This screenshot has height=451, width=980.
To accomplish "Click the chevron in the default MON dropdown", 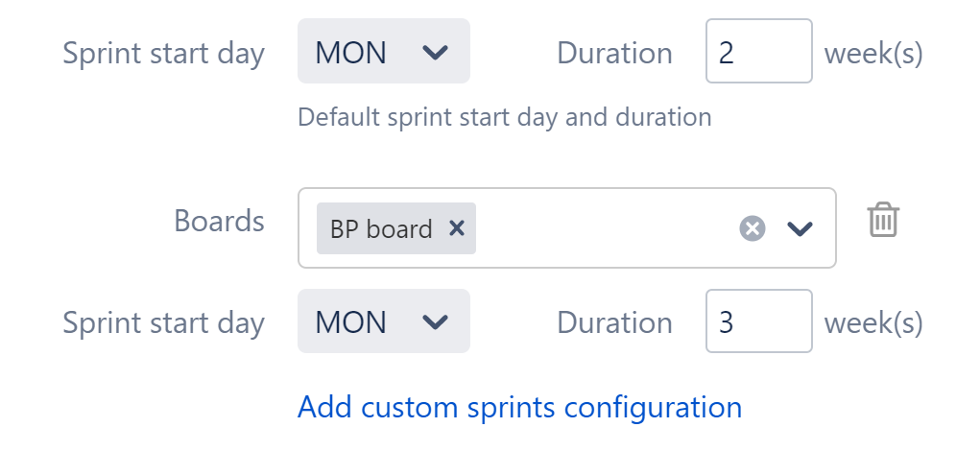I will [x=436, y=52].
